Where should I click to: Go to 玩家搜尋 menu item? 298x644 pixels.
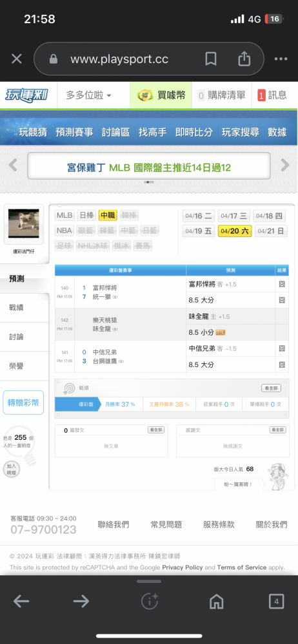(x=241, y=132)
